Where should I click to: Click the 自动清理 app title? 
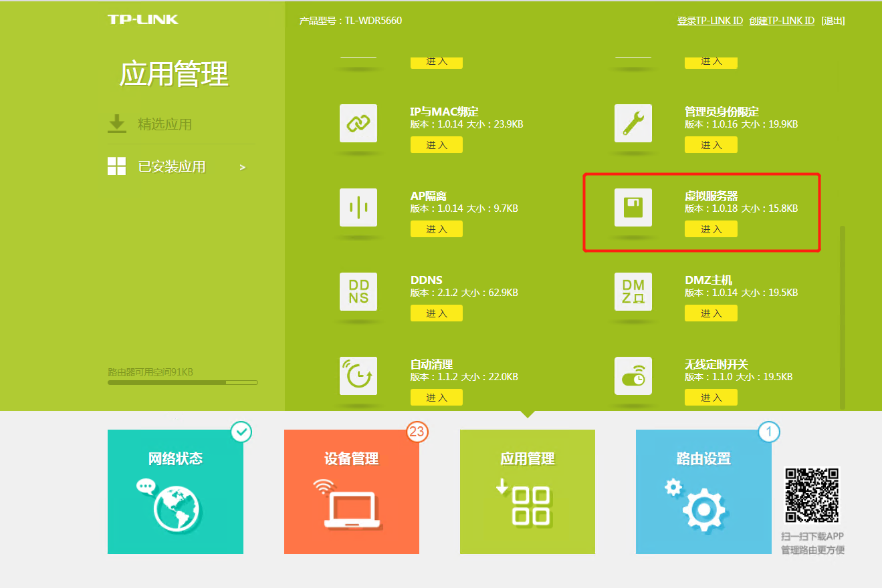[x=431, y=364]
